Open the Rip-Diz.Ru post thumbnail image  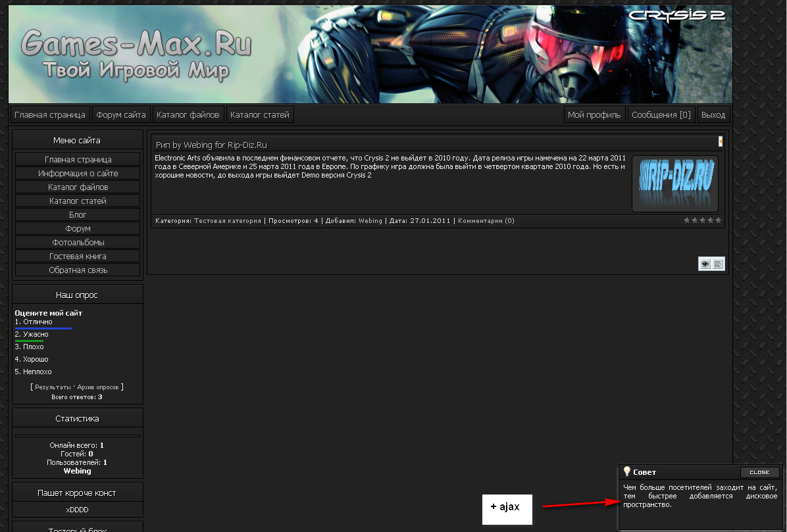[675, 183]
